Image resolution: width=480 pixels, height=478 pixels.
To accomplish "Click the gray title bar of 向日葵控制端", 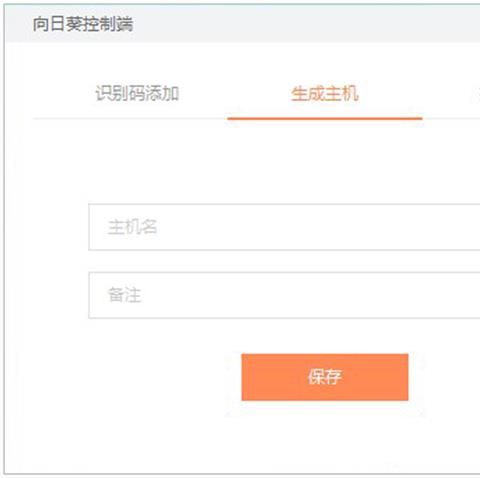I will pyautogui.click(x=243, y=24).
